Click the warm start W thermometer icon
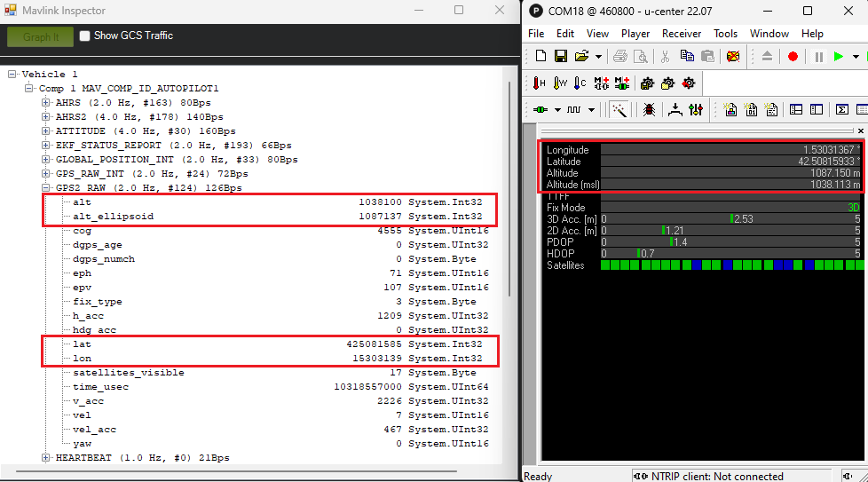This screenshot has height=482, width=868. 560,83
